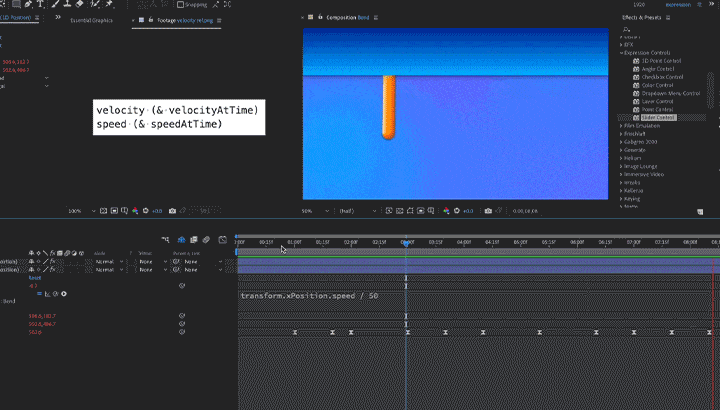Enable the Snapping checkbox

pyautogui.click(x=180, y=5)
